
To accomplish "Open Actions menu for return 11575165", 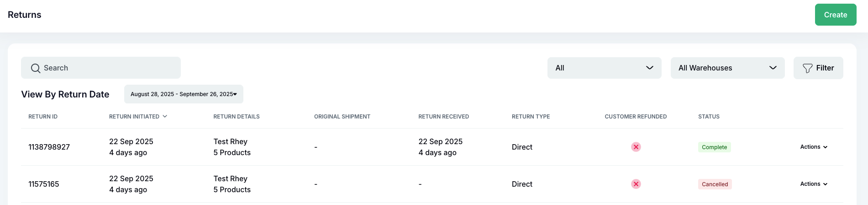I will [x=814, y=184].
